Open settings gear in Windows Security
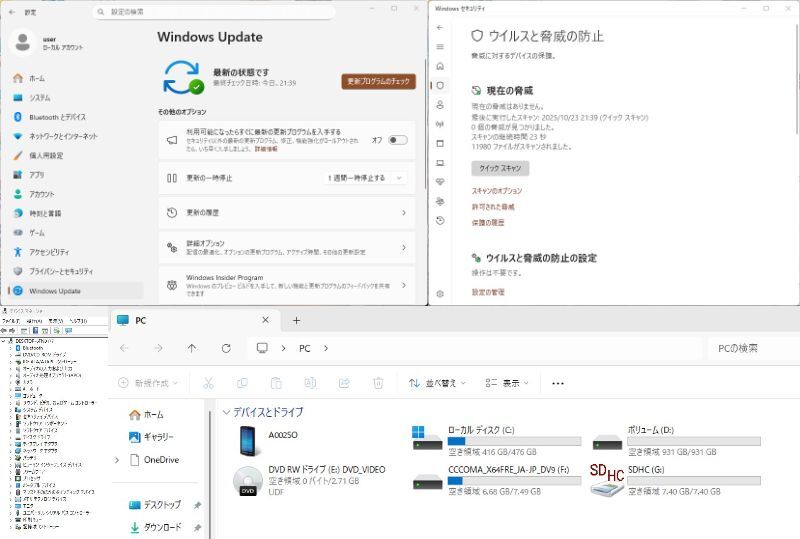The image size is (800, 539). (x=440, y=293)
